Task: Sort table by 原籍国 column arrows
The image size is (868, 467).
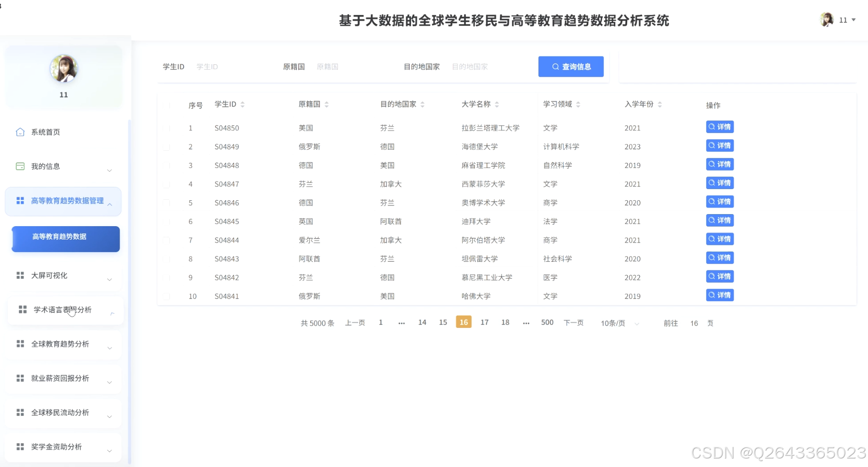Action: [x=327, y=104]
